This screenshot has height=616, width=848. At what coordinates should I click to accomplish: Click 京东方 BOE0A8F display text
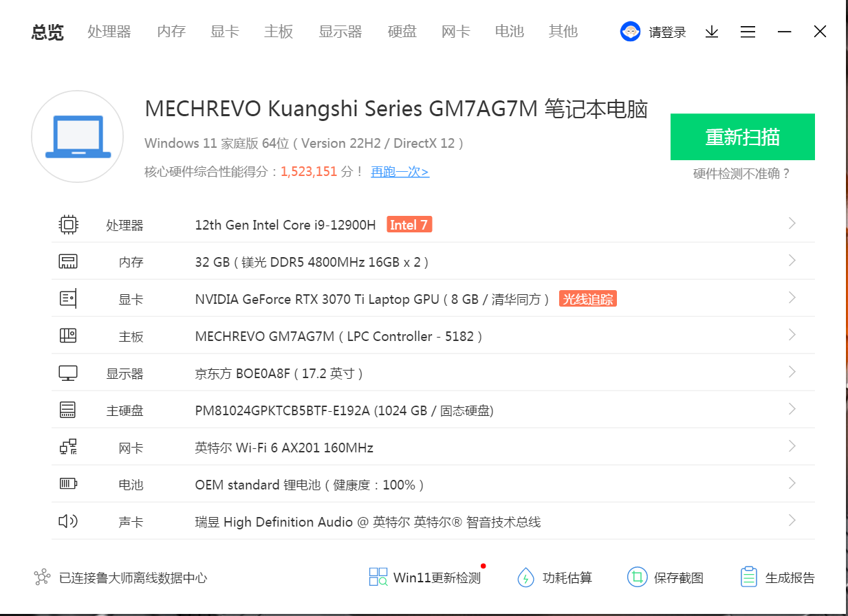coord(279,373)
